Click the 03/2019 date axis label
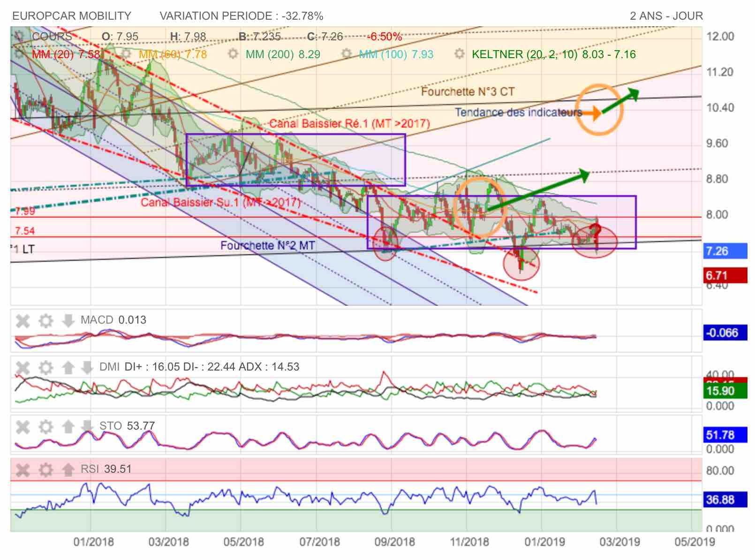 pyautogui.click(x=619, y=542)
